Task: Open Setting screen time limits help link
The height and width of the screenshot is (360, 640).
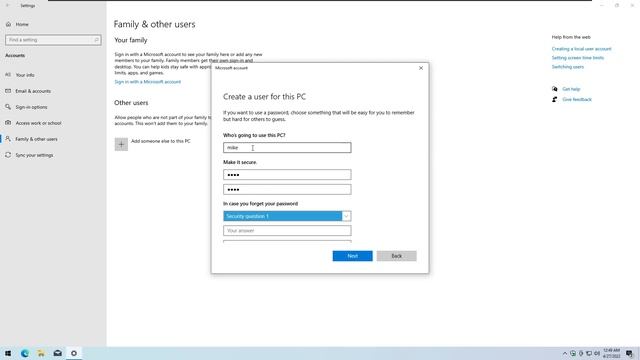Action: pos(578,58)
